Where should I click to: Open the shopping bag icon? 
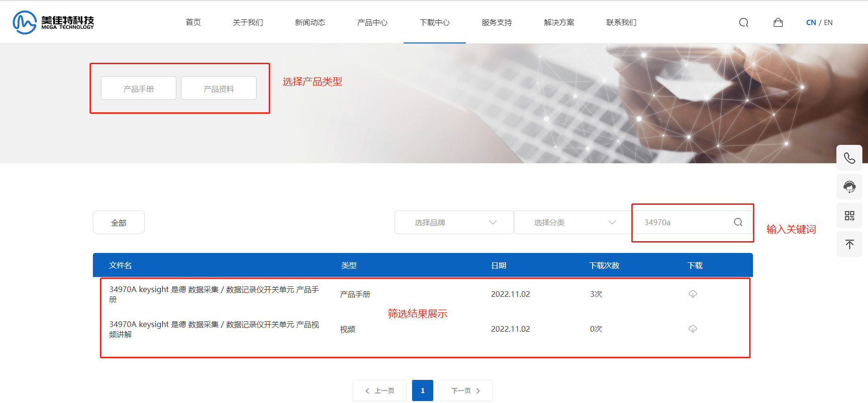(x=778, y=23)
